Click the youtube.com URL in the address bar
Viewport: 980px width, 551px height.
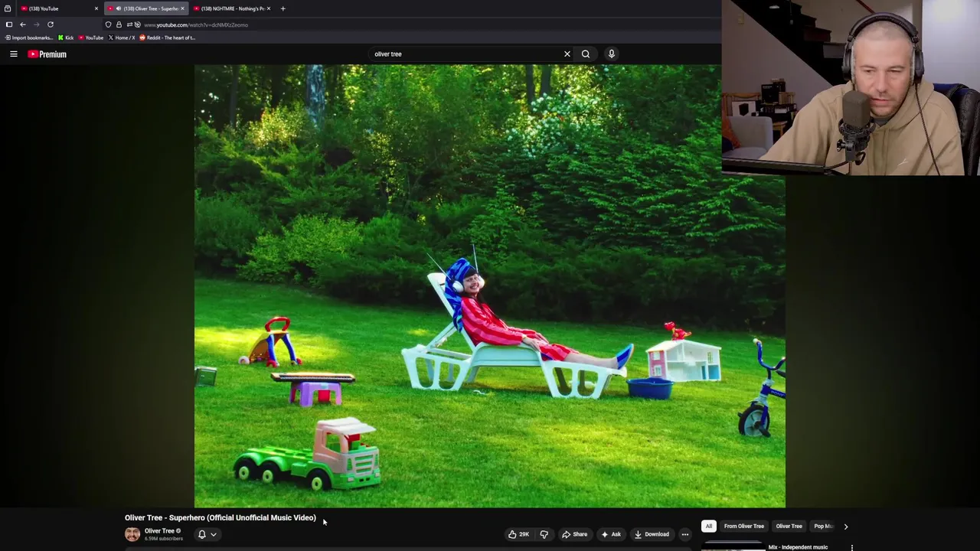click(x=196, y=24)
